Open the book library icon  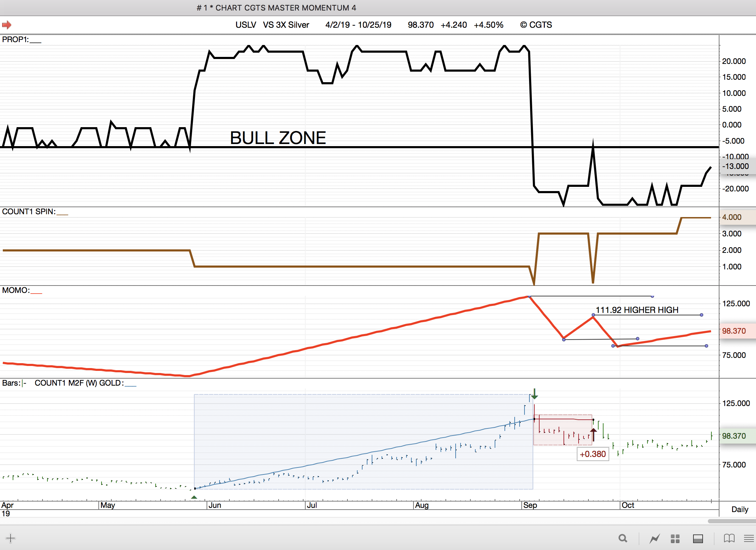pos(729,538)
